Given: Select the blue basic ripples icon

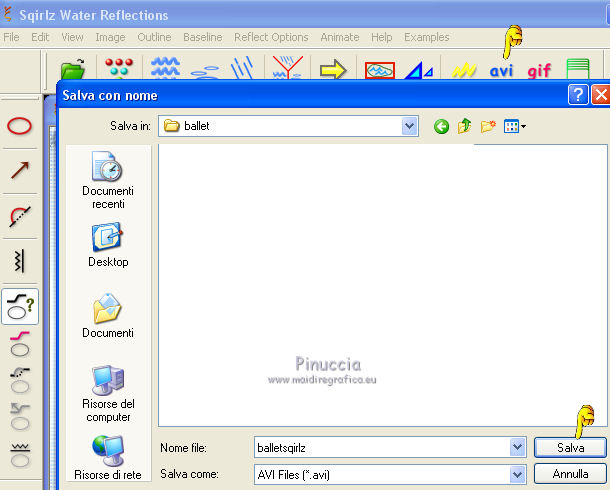Looking at the screenshot, I should (x=165, y=68).
